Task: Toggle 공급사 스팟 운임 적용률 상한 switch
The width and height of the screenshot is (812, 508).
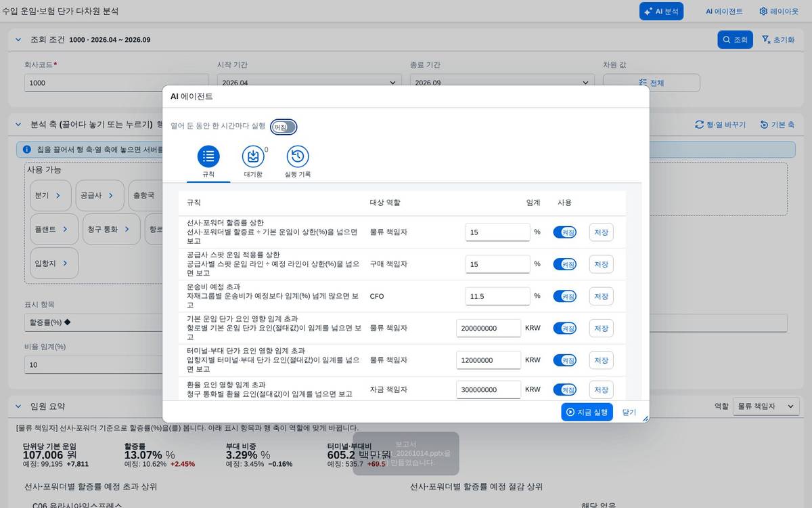Action: click(x=564, y=264)
